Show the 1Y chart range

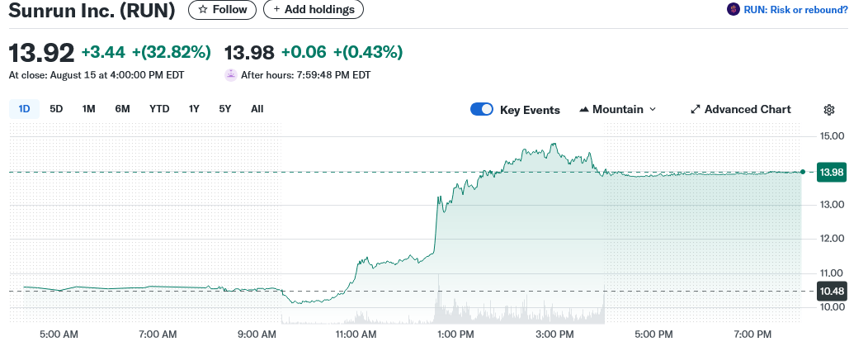point(194,109)
